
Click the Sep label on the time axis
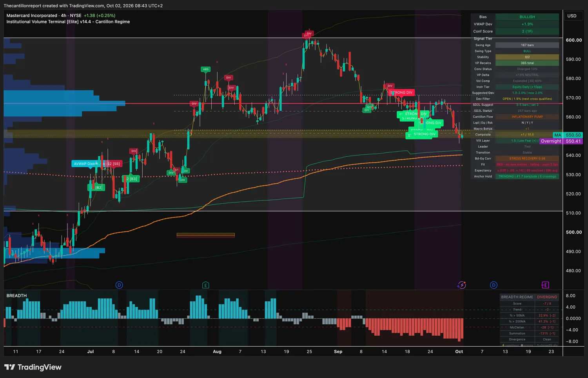pyautogui.click(x=338, y=352)
